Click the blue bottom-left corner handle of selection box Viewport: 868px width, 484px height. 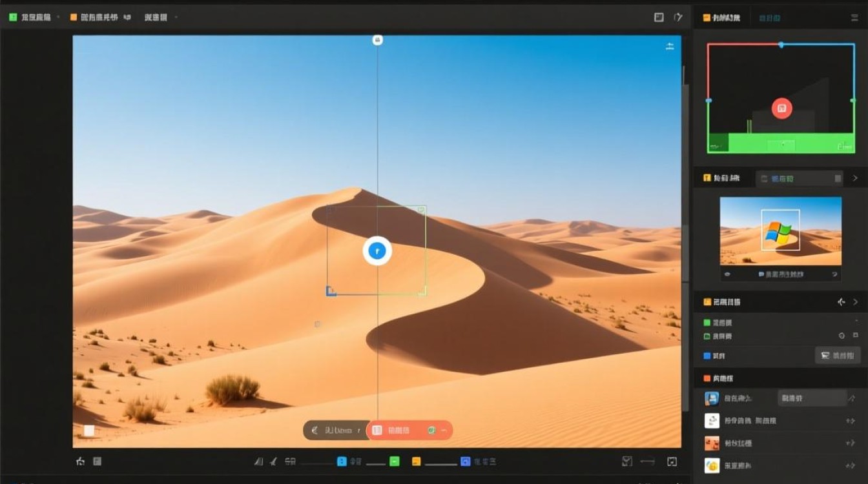click(x=331, y=292)
